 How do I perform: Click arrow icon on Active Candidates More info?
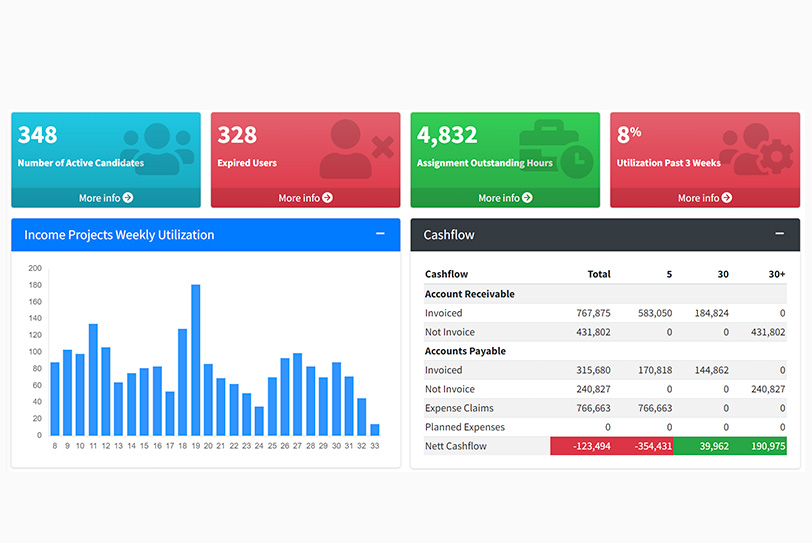click(x=128, y=198)
